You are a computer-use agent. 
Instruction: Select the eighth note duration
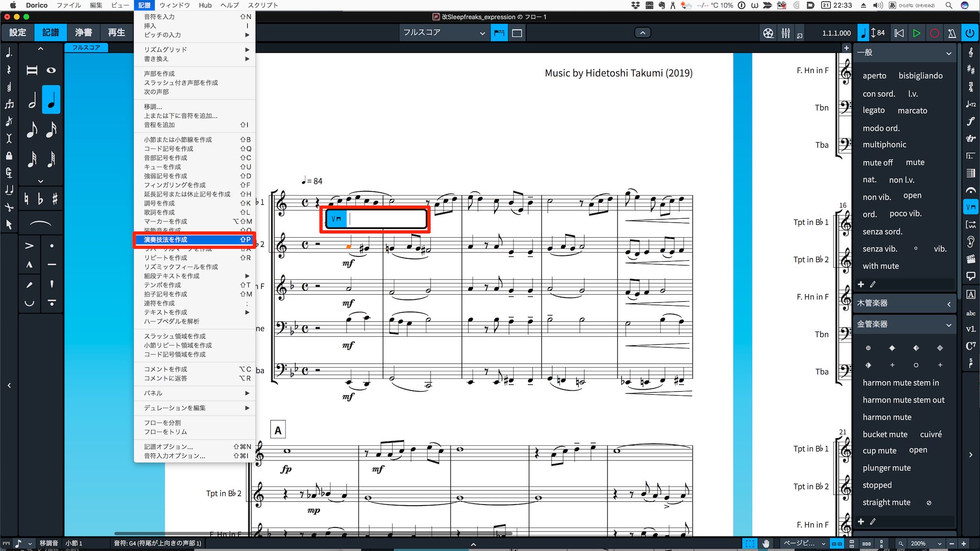(x=32, y=129)
